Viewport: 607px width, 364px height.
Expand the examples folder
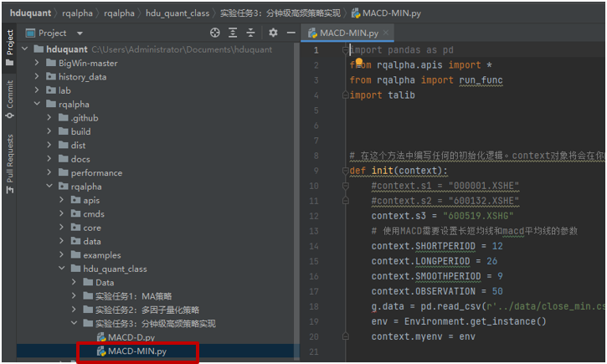62,255
